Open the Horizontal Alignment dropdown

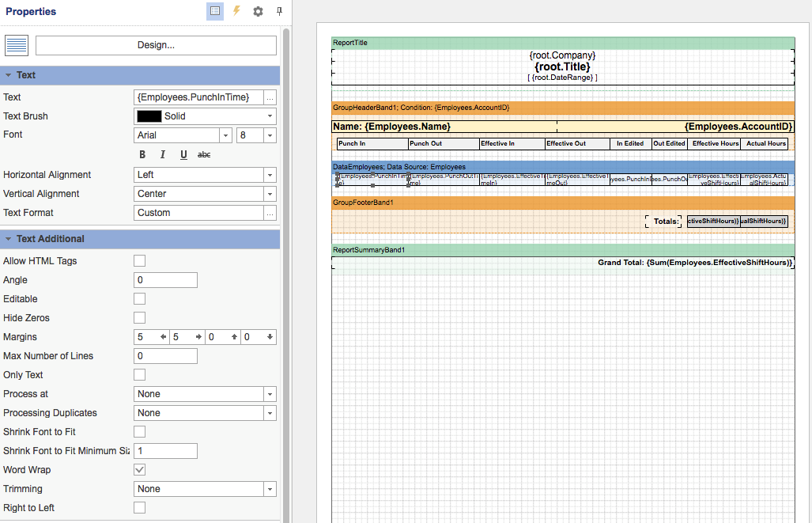271,174
